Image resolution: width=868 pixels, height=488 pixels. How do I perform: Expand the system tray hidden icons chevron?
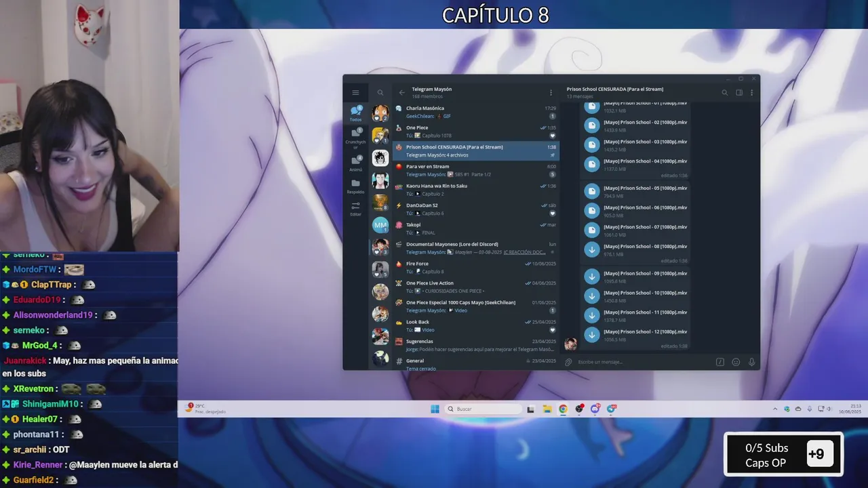775,409
